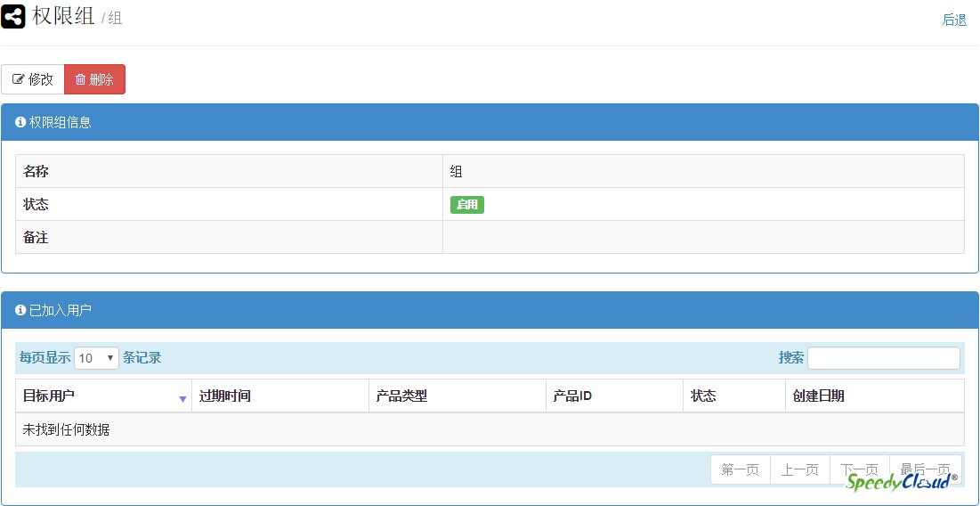The height and width of the screenshot is (506, 980).
Task: Click the 已加入用户 panel header text
Action: 61,310
